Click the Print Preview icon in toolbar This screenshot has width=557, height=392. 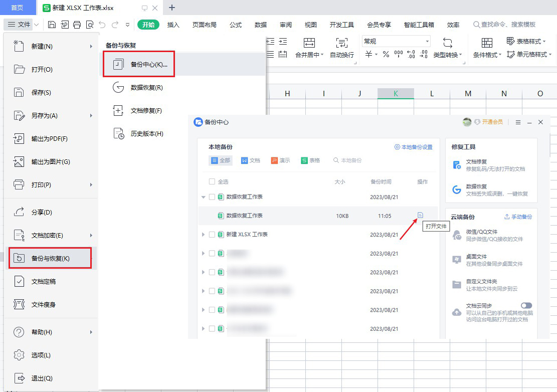[x=90, y=25]
